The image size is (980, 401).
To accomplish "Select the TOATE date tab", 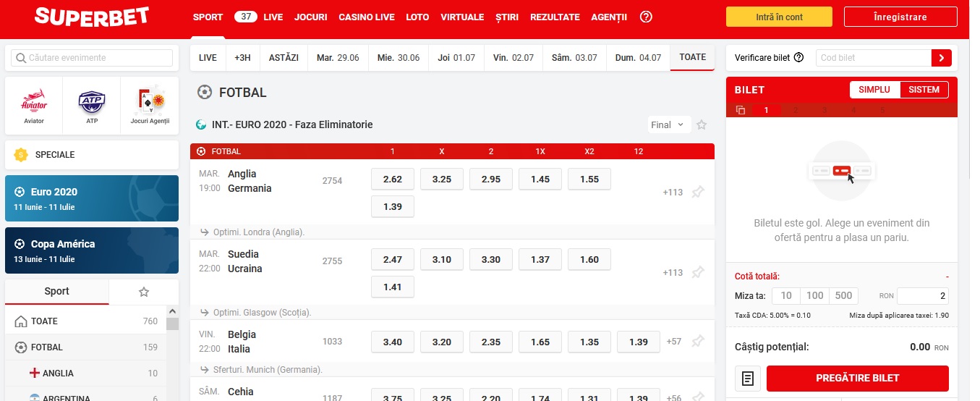I will [x=693, y=57].
